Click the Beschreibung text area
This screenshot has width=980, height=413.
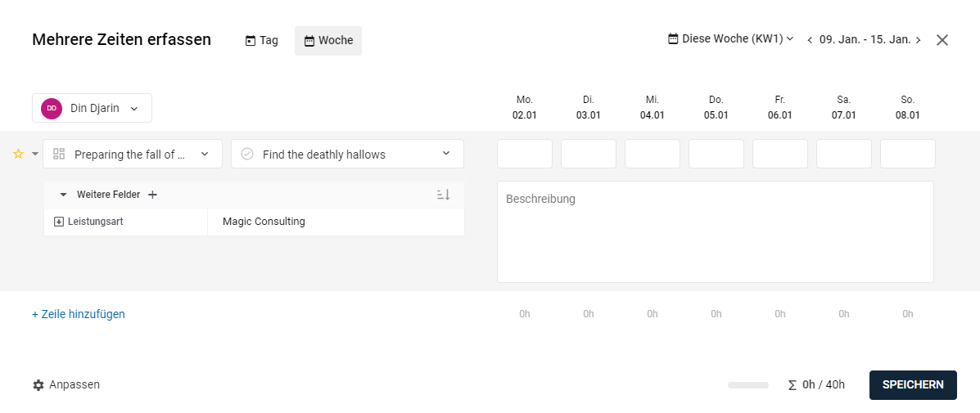point(715,232)
